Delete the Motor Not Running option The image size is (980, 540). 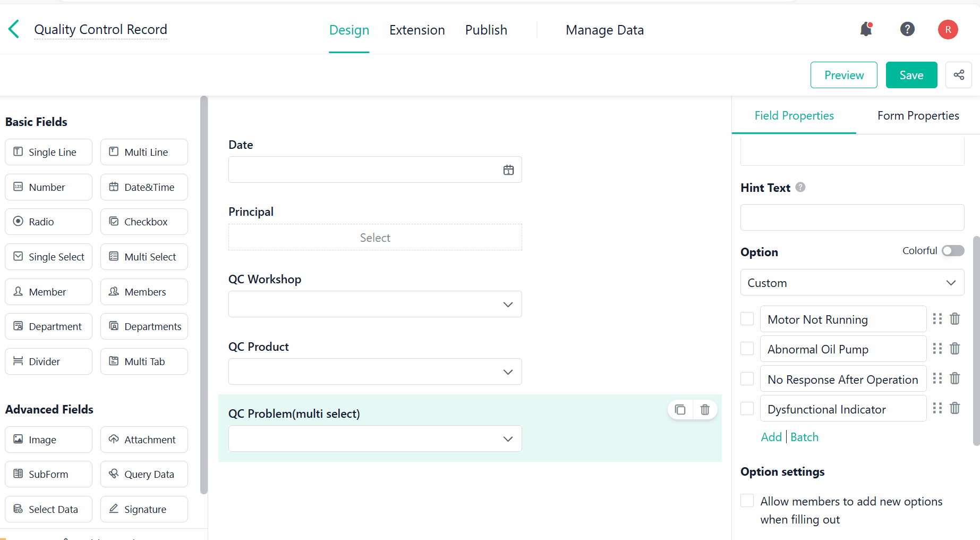(955, 319)
